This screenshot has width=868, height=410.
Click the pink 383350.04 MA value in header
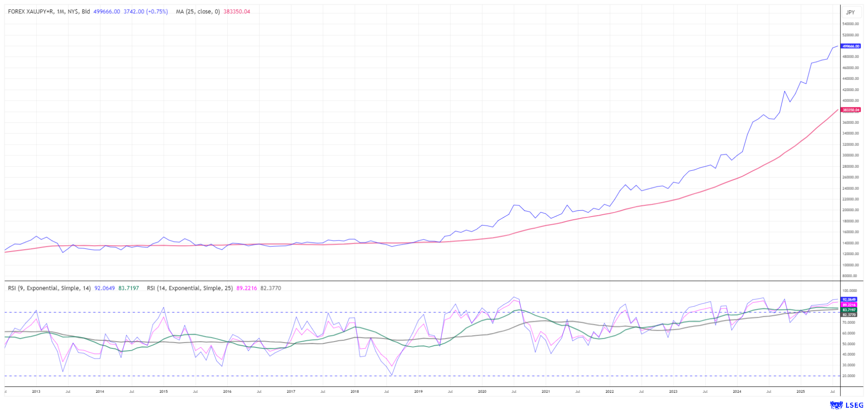236,12
